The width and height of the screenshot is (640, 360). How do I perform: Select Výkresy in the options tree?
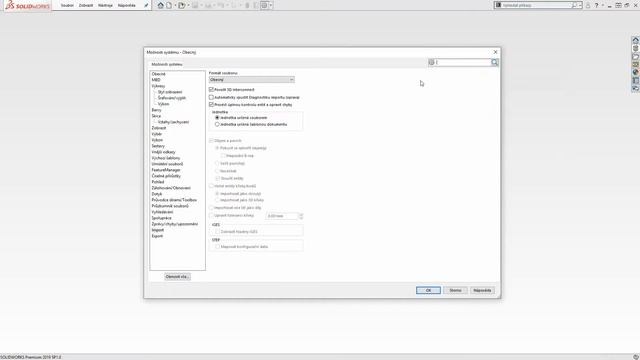click(x=158, y=86)
